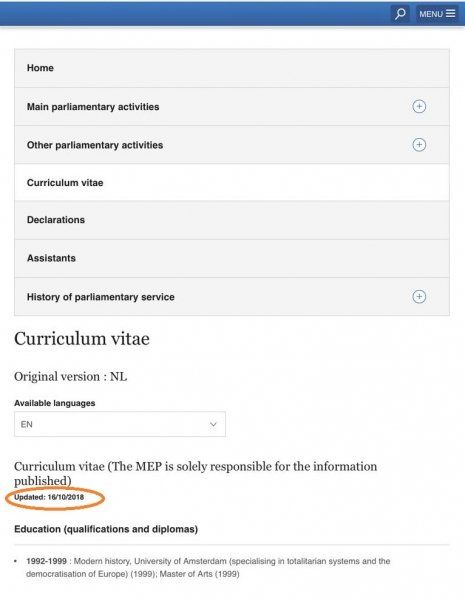
Task: Expand History of parliamentary service plus icon
Action: coord(419,297)
